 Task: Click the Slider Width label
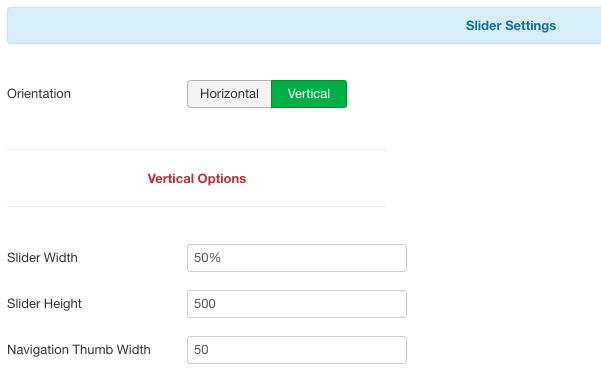click(42, 258)
